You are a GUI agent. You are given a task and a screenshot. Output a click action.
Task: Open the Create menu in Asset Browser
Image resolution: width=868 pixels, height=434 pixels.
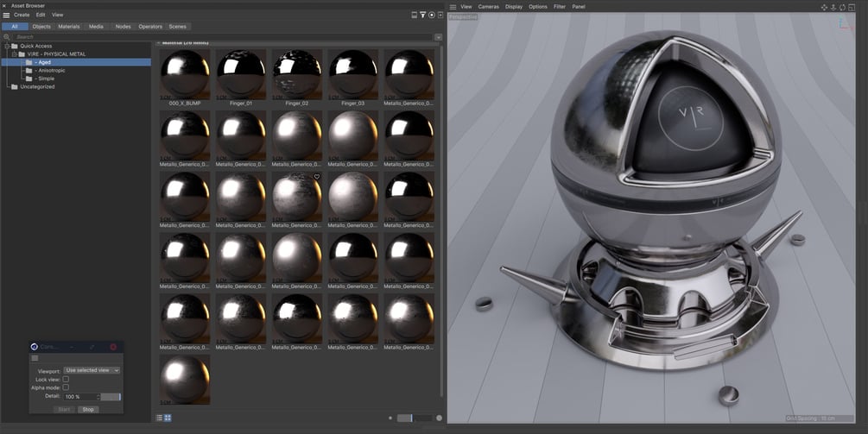pos(22,15)
